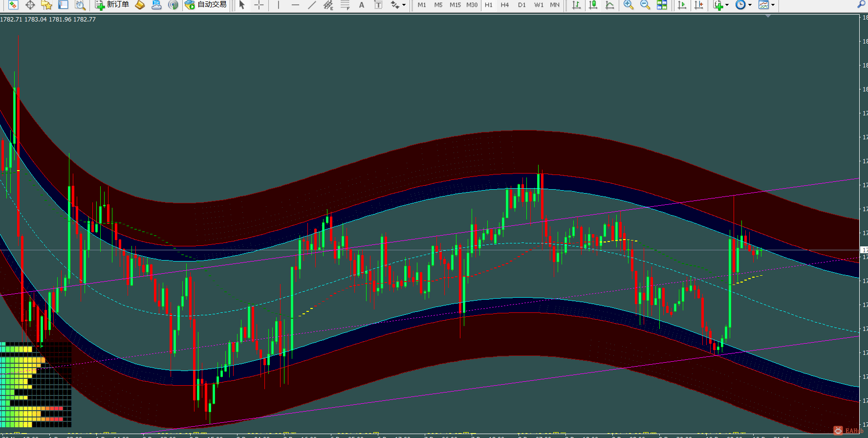Image resolution: width=868 pixels, height=438 pixels.
Task: Click the signals radar icon
Action: [173, 5]
